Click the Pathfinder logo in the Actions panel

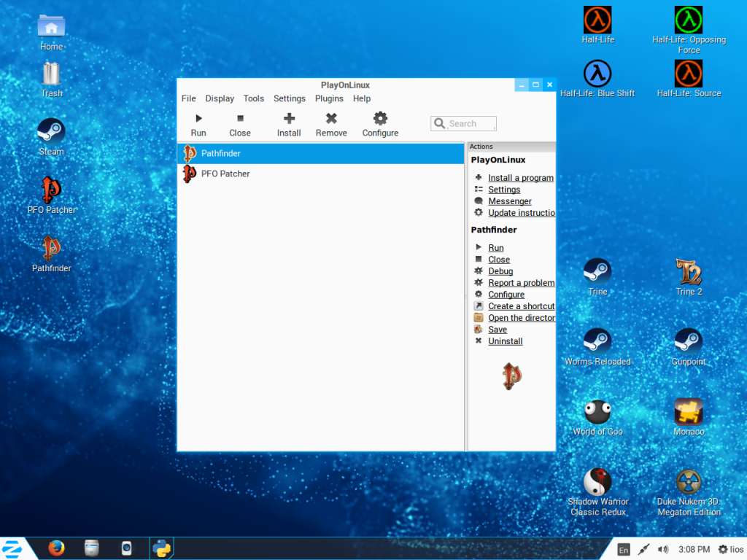coord(511,376)
